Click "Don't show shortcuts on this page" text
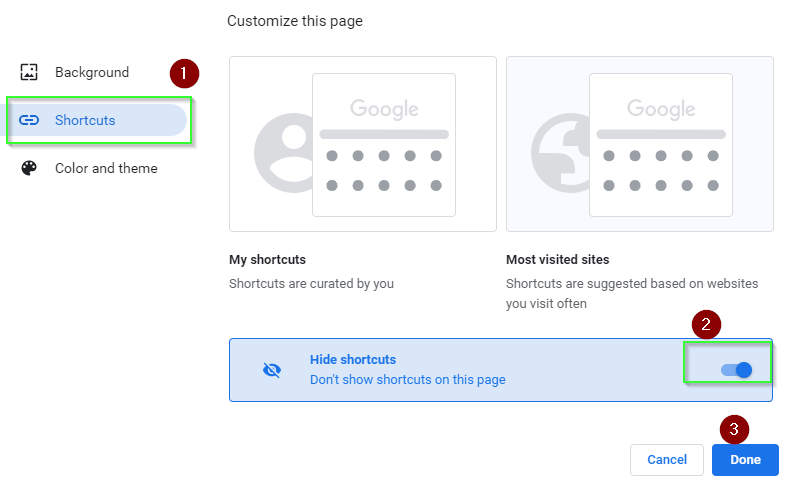 click(408, 380)
